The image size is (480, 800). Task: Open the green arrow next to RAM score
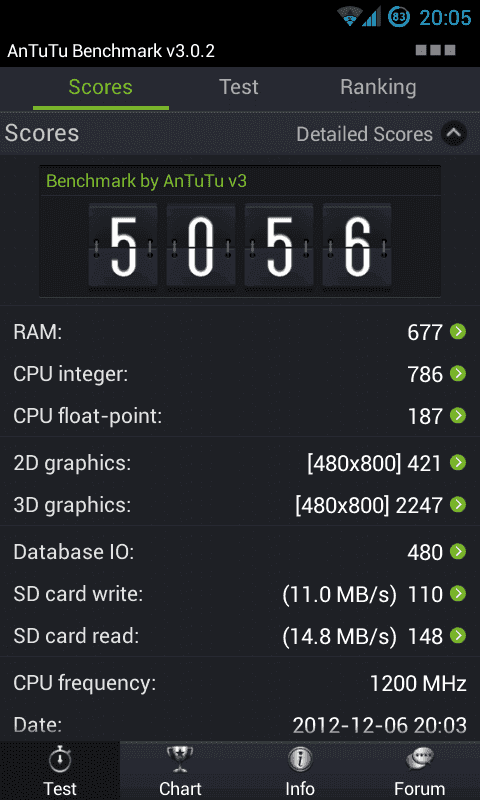coord(458,332)
